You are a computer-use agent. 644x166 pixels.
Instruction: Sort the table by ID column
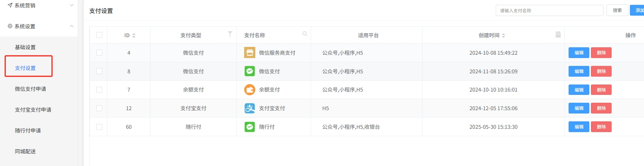click(x=134, y=35)
